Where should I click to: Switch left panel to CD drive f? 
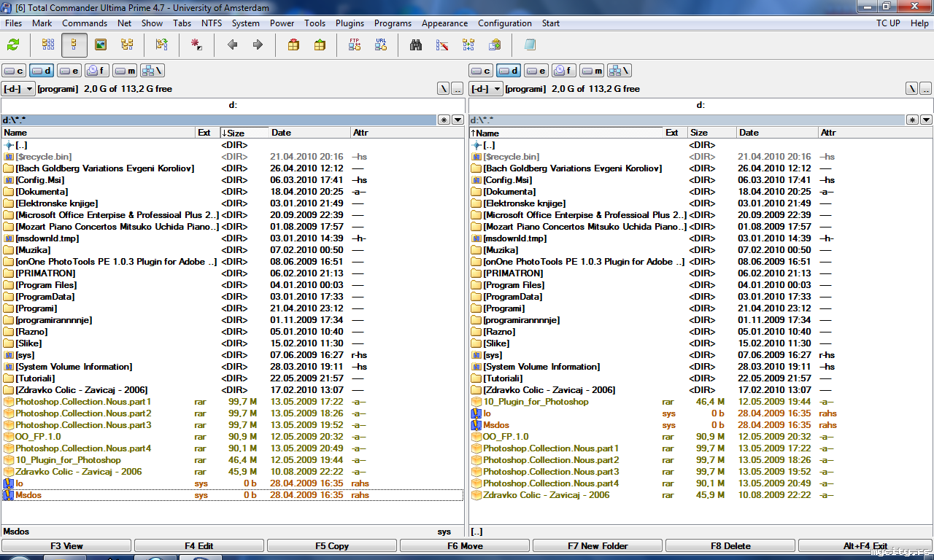[97, 71]
